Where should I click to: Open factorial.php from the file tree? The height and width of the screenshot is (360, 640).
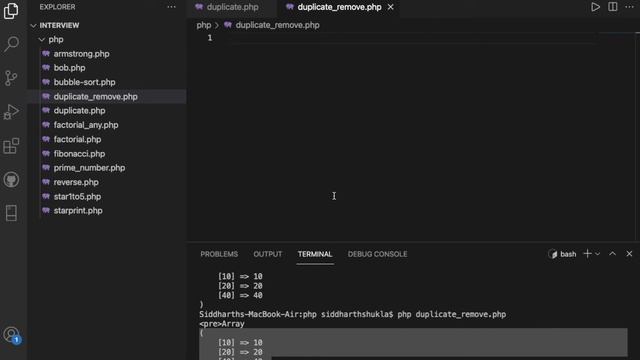[78, 139]
